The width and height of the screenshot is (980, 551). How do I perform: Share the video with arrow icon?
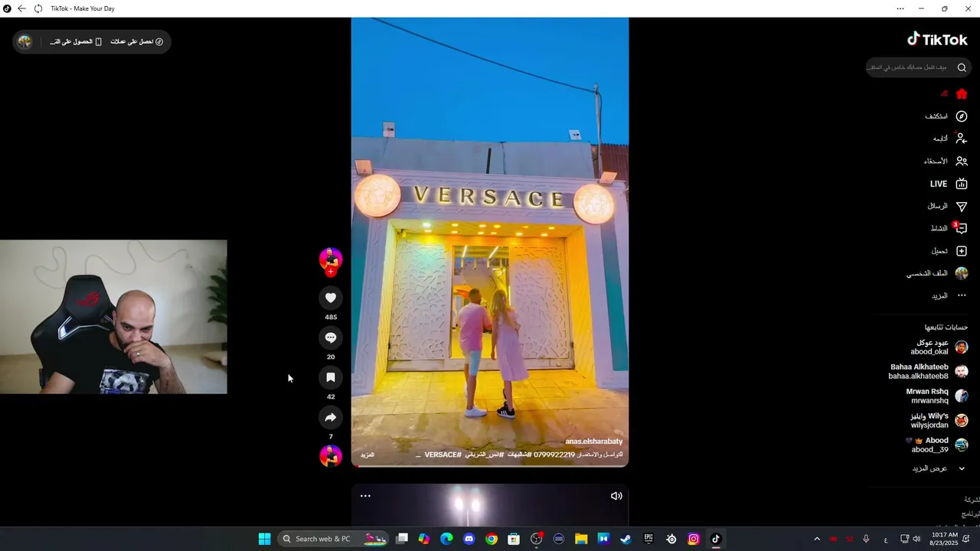[331, 417]
